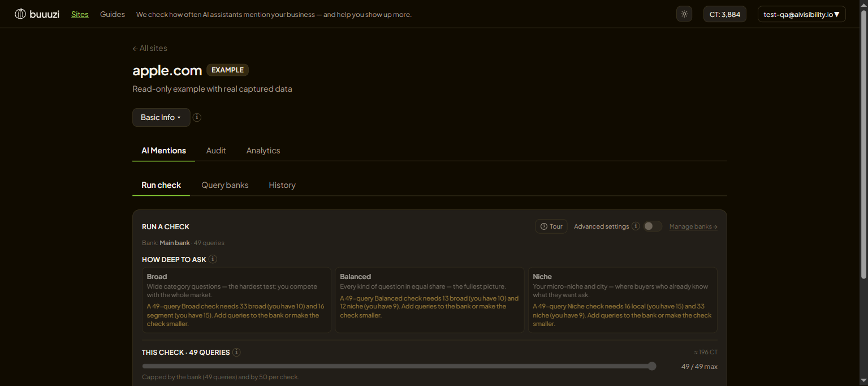Open the History tab

(282, 185)
